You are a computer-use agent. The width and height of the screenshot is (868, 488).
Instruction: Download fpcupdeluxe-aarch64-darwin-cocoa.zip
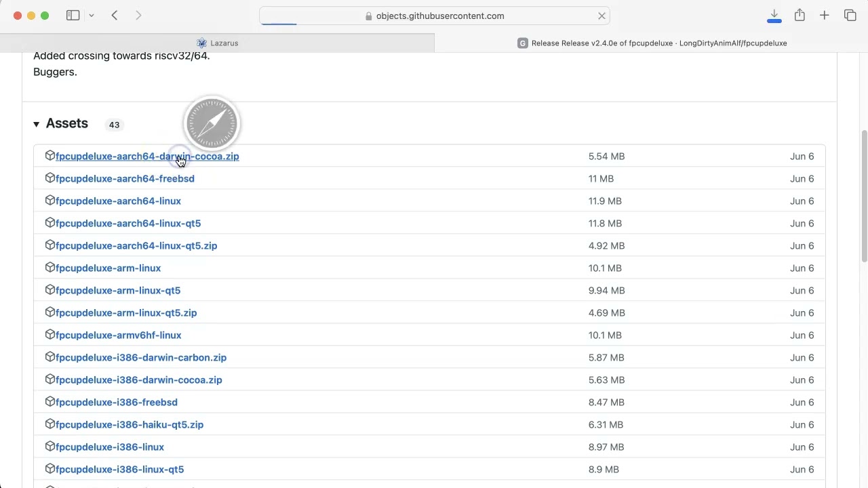[147, 157]
